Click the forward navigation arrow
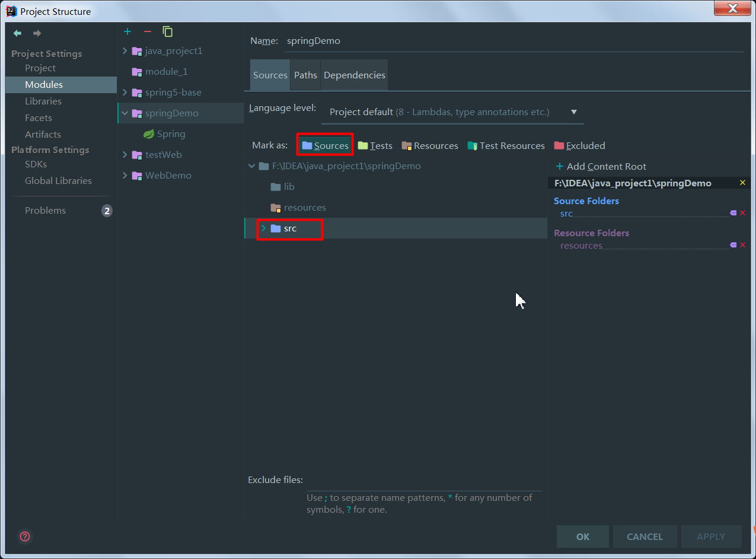The width and height of the screenshot is (756, 559). [37, 33]
